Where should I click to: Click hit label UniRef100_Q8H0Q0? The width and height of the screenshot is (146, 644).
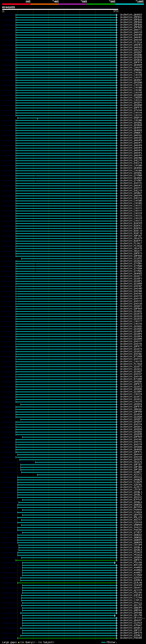pyautogui.click(x=131, y=410)
